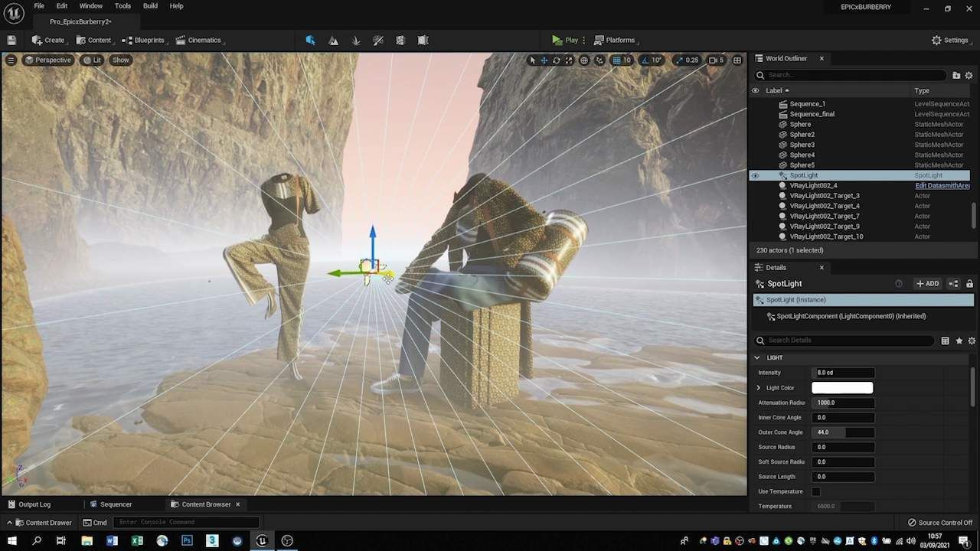Open the Brush Editing mode icon
980x551 pixels.
423,40
